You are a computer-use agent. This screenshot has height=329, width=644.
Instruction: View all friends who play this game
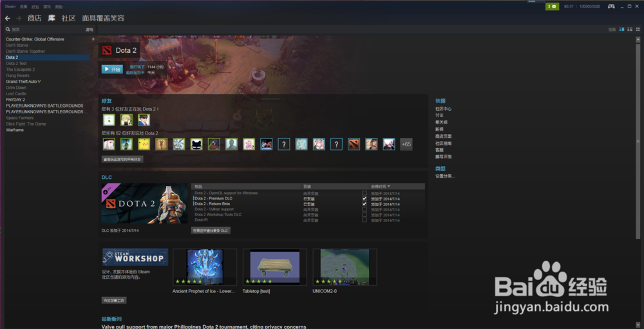[122, 160]
